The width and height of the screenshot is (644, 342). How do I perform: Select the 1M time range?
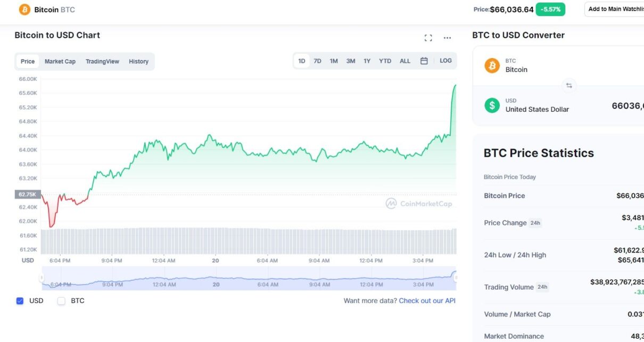tap(334, 61)
